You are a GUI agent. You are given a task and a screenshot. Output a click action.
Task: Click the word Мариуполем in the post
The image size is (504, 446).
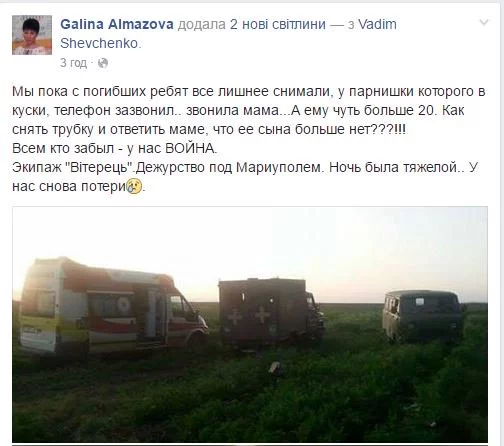pos(280,167)
